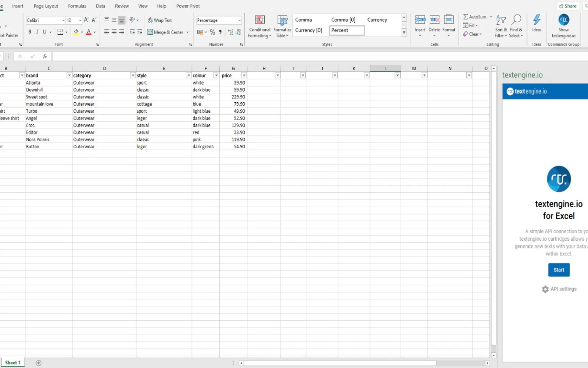The image size is (588, 368).
Task: Click the Share button
Action: coord(568,6)
